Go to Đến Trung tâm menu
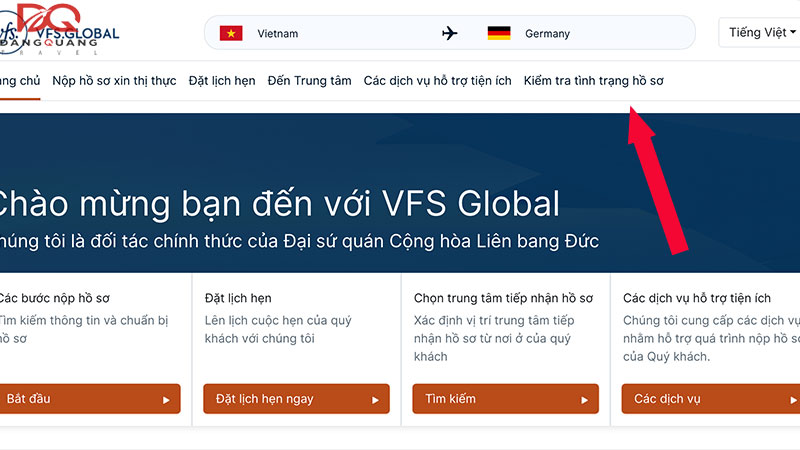800x450 pixels. (309, 81)
